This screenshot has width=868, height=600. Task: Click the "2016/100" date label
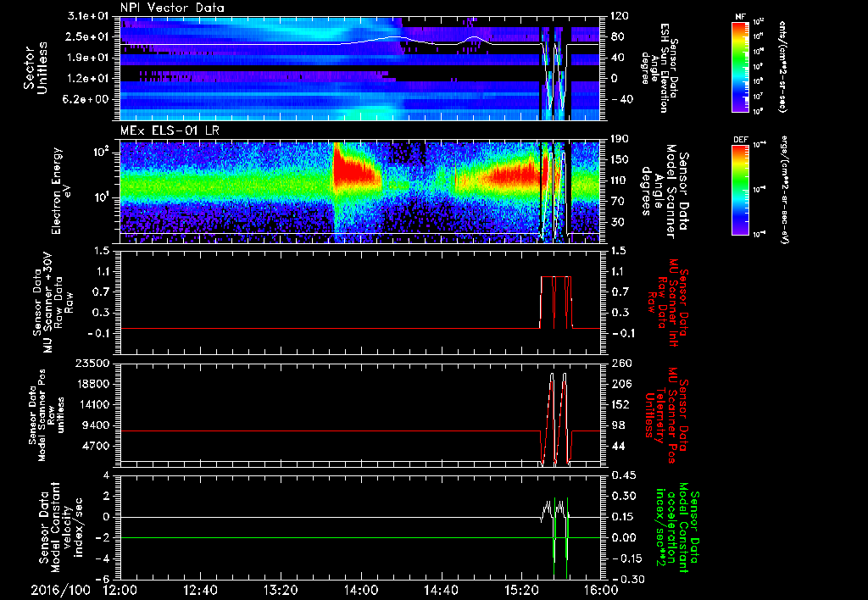point(60,590)
